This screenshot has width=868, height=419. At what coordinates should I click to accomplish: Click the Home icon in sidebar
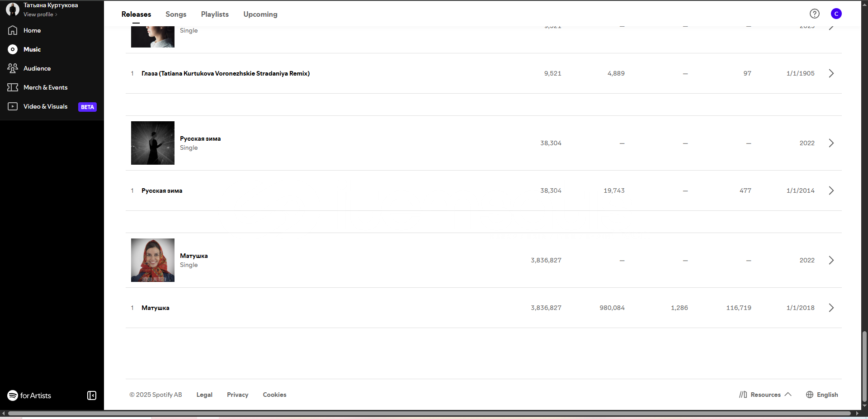pyautogui.click(x=13, y=30)
